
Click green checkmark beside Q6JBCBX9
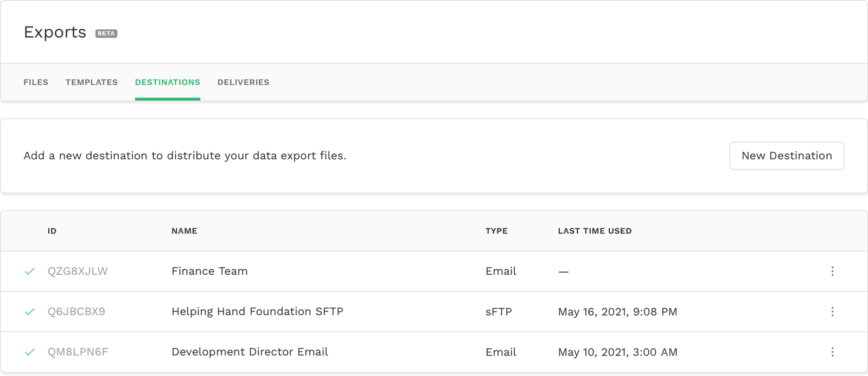(30, 312)
